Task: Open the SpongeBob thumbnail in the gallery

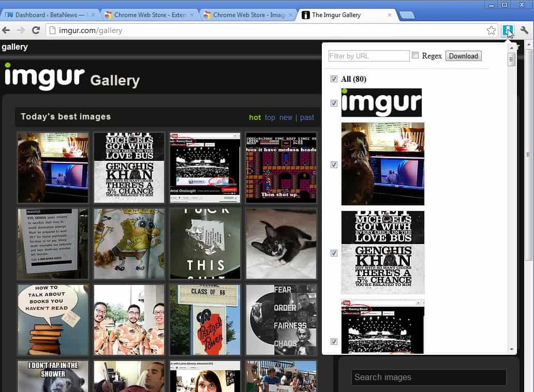Action: point(129,244)
